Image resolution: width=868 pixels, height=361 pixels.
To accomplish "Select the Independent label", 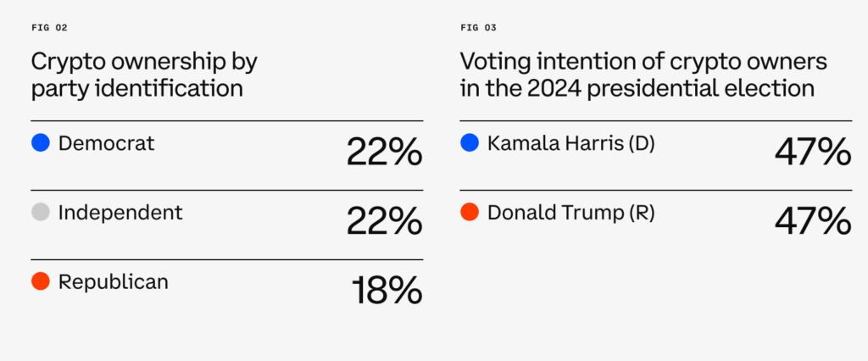I will [120, 214].
